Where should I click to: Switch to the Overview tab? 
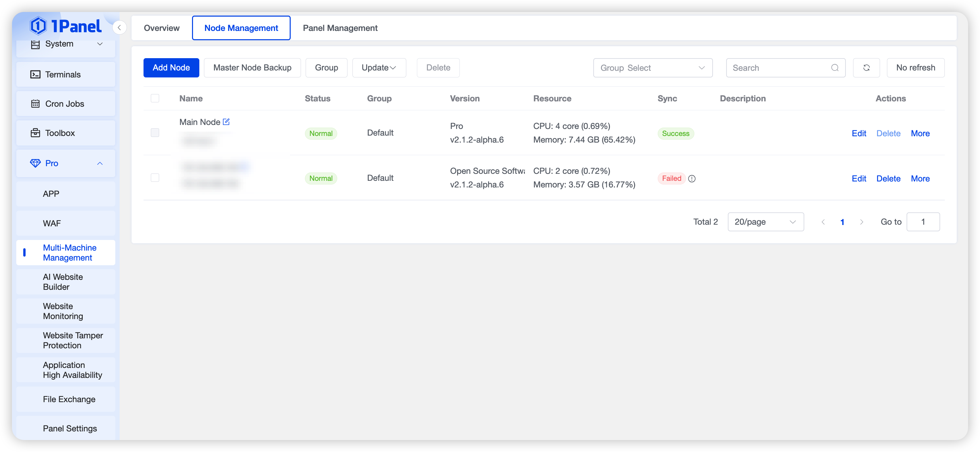pos(162,28)
